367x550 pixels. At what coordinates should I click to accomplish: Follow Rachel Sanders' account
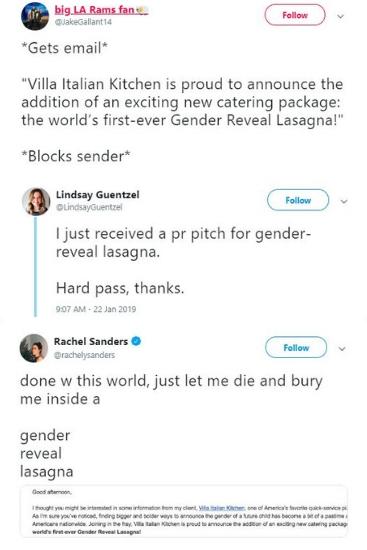[x=296, y=347]
